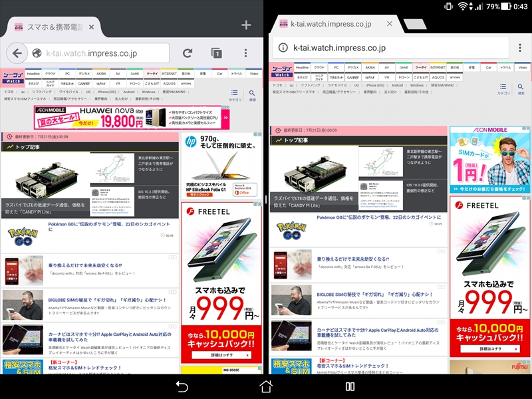The image size is (532, 399).
Task: Tap the Wi-Fi icon in the status bar
Action: [x=462, y=6]
